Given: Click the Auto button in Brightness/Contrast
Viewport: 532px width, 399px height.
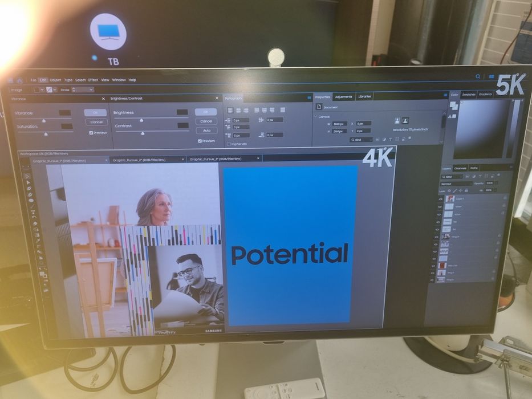Looking at the screenshot, I should point(207,131).
